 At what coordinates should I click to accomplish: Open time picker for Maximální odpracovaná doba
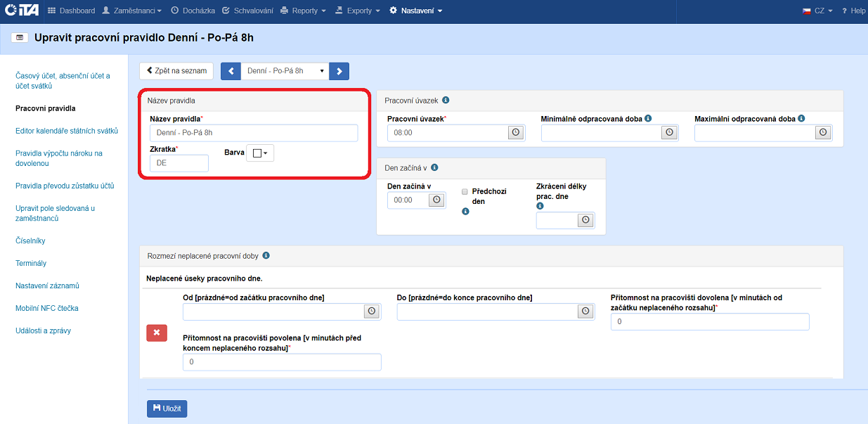click(x=822, y=132)
